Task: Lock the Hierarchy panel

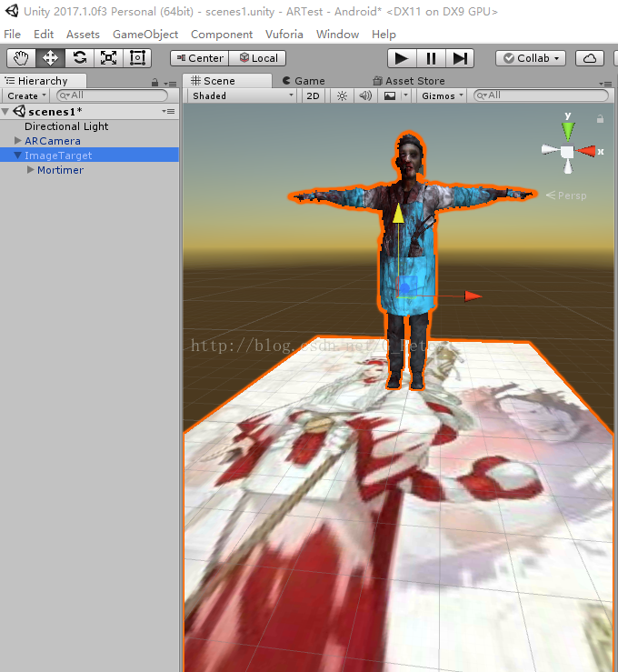Action: [x=155, y=82]
